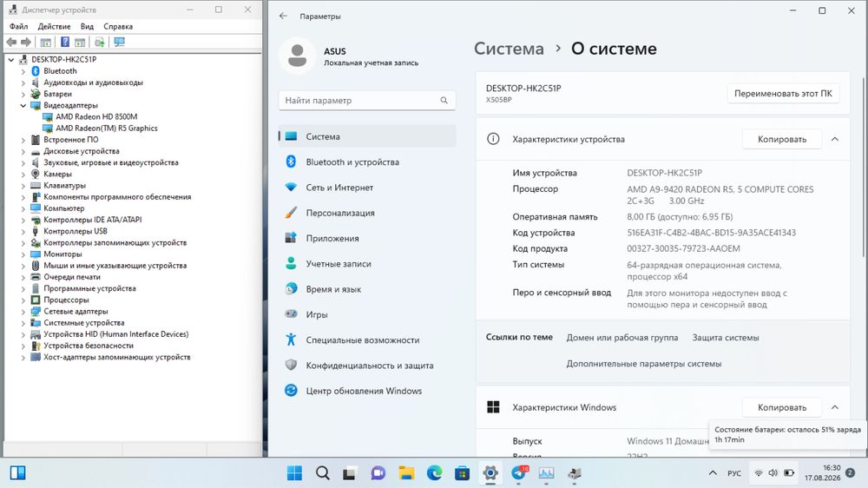868x488 pixels.
Task: Copy Windows specs via Характеристики Windows Копировать
Action: [x=782, y=407]
